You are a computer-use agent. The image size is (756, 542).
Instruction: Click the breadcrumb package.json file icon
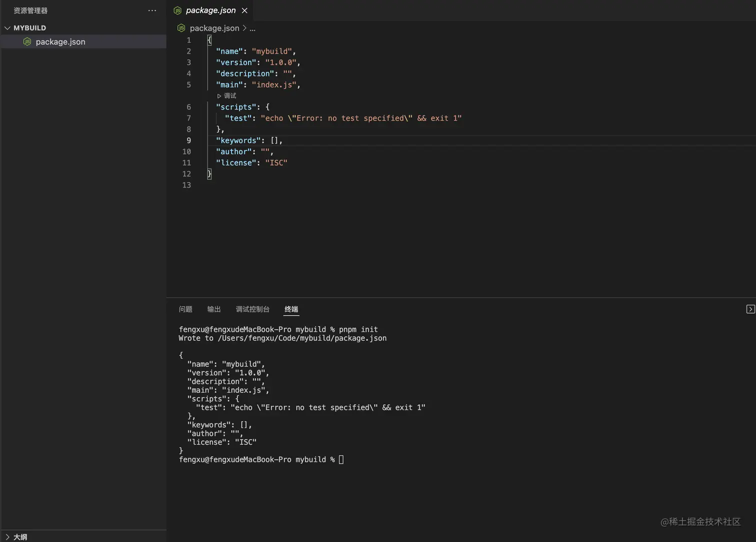181,28
